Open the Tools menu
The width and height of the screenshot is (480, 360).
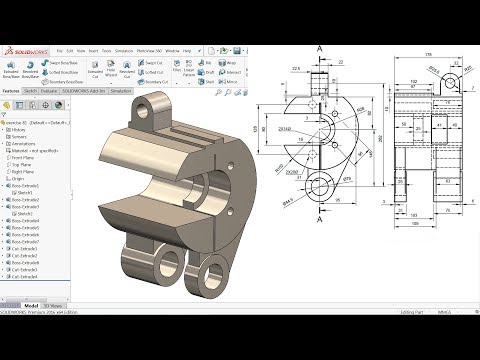[x=106, y=51]
